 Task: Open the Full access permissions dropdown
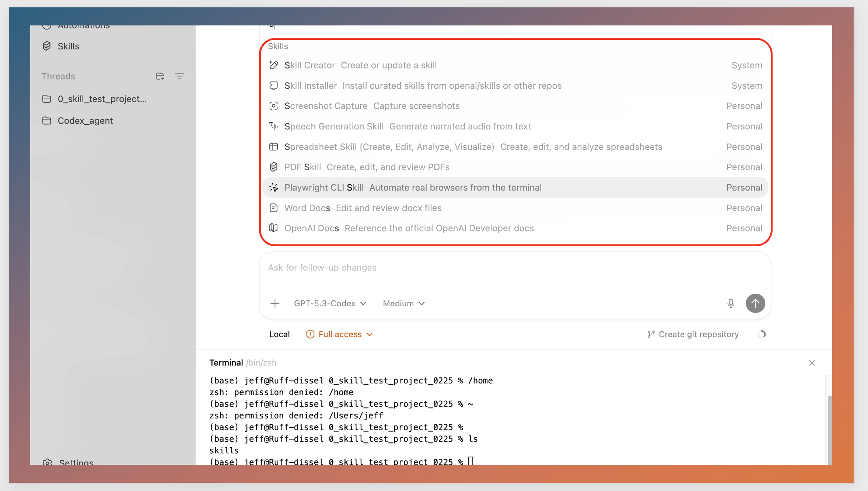(x=340, y=334)
